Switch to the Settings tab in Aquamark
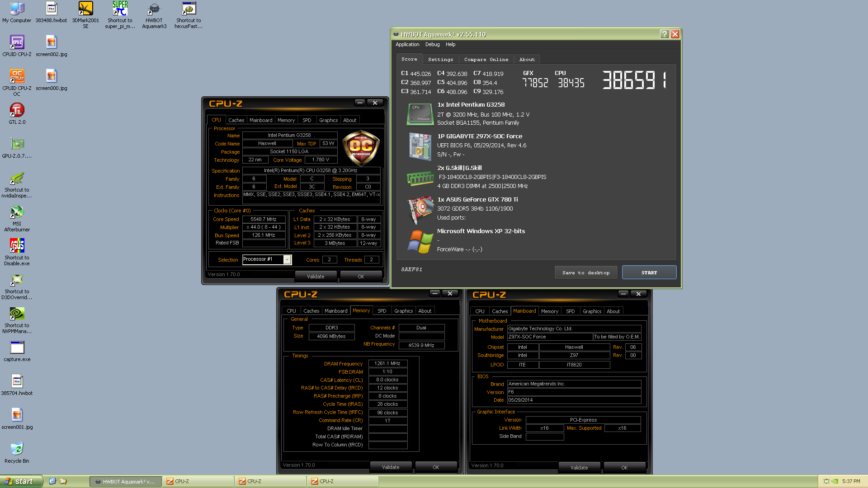Image resolution: width=868 pixels, height=488 pixels. tap(440, 60)
